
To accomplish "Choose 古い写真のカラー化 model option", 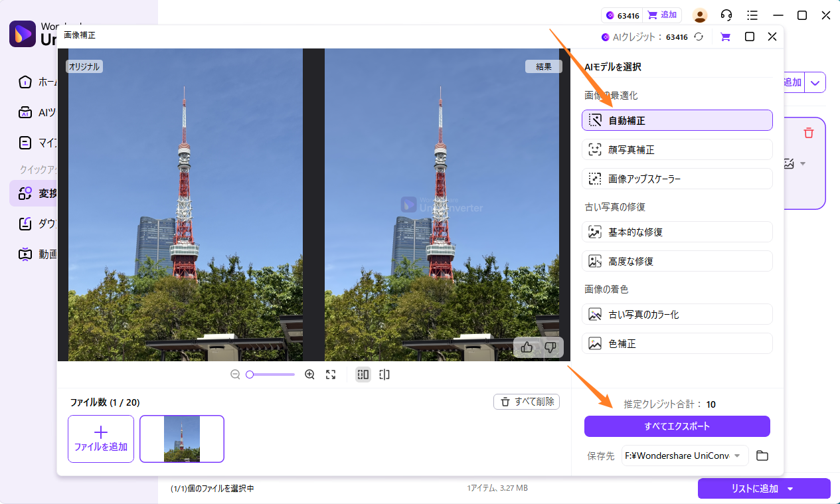I will point(677,314).
